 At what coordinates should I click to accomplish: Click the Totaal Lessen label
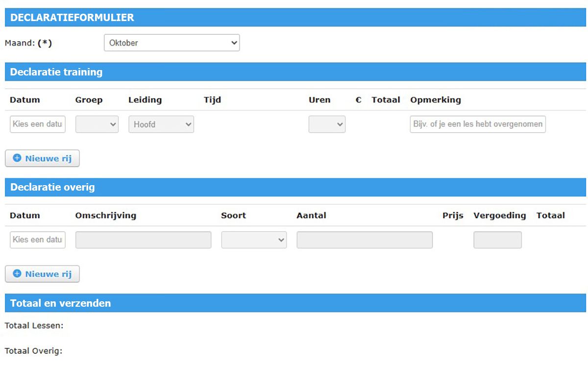(x=34, y=325)
